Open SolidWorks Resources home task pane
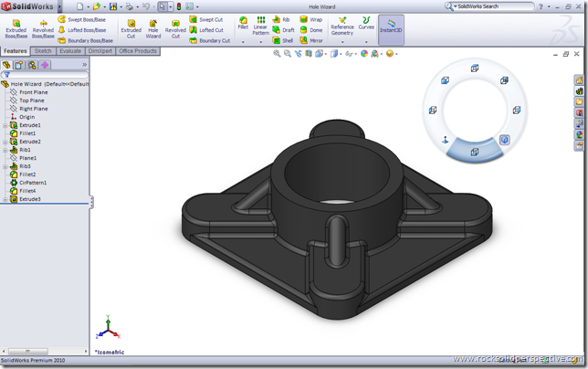The height and width of the screenshot is (369, 588). (580, 80)
